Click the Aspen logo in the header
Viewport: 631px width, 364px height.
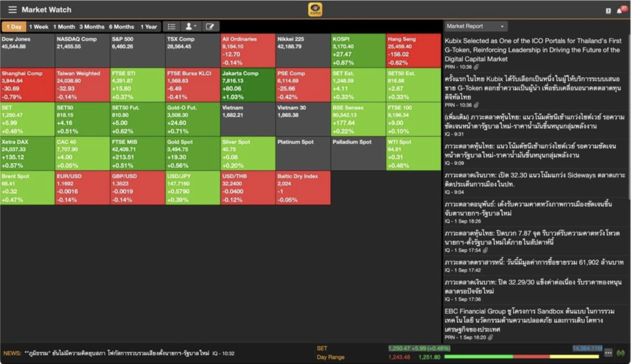[315, 10]
